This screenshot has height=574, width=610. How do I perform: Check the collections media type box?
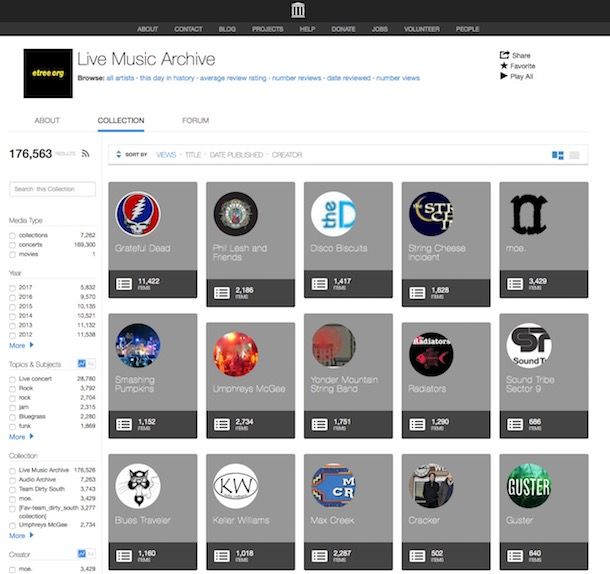tap(12, 236)
